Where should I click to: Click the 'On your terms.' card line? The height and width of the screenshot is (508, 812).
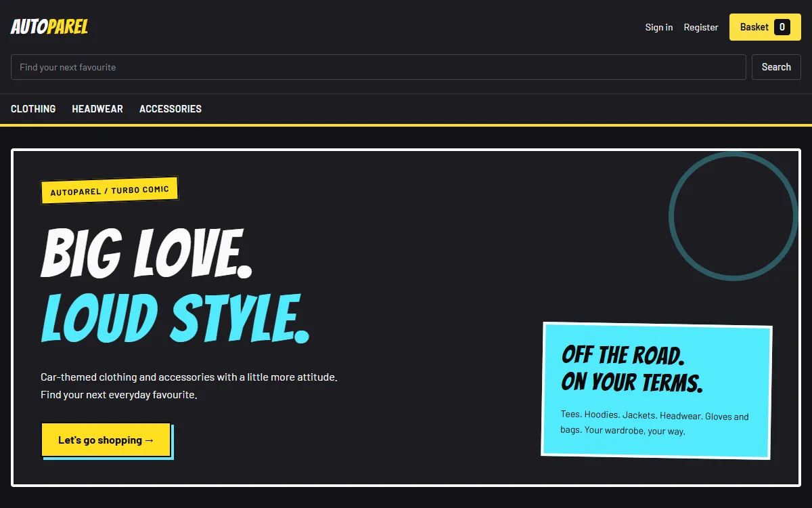click(x=632, y=382)
